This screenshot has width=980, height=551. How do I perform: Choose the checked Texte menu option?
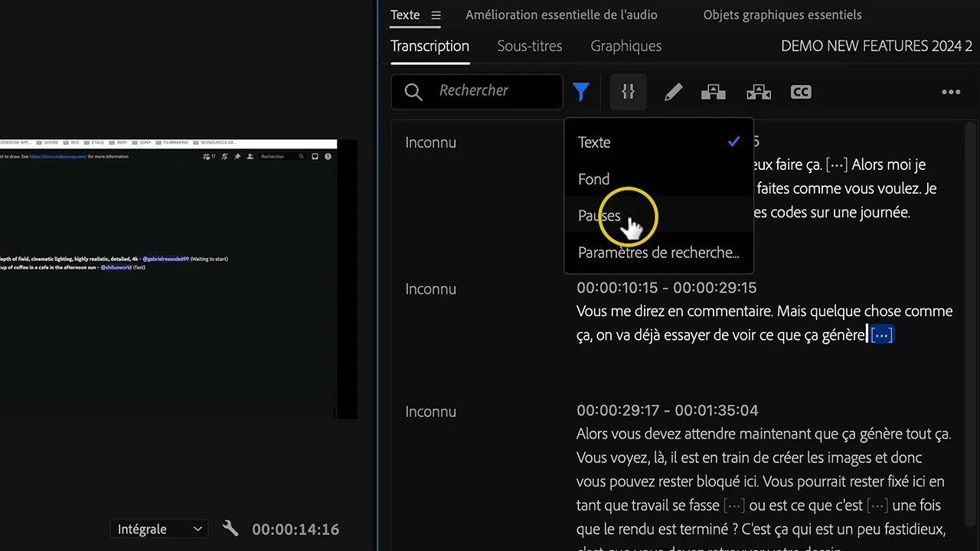tap(658, 142)
